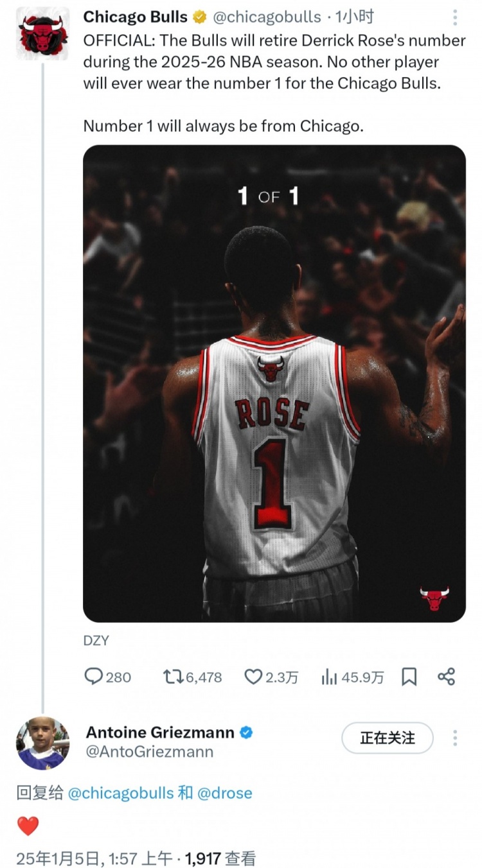Toggle the 正在关注 following button
482x868 pixels.
click(387, 738)
